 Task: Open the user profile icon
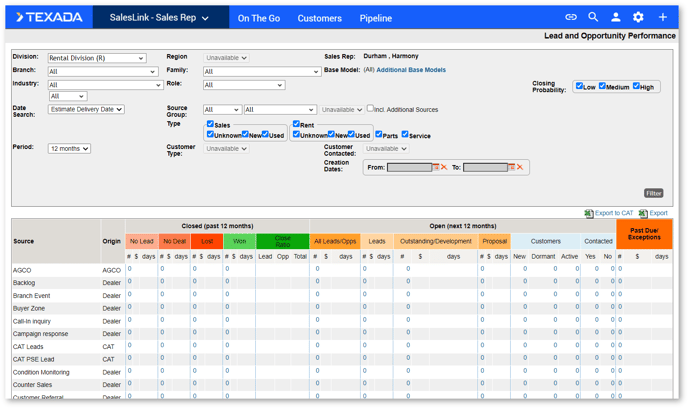(x=616, y=17)
